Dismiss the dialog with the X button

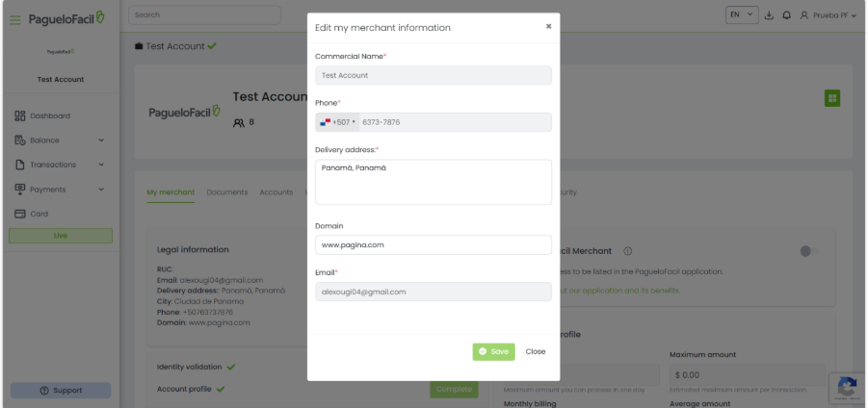[x=548, y=26]
